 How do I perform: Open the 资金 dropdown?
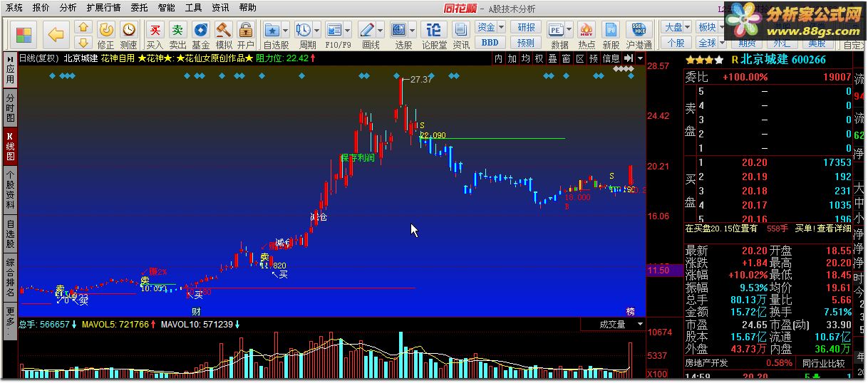click(x=490, y=27)
